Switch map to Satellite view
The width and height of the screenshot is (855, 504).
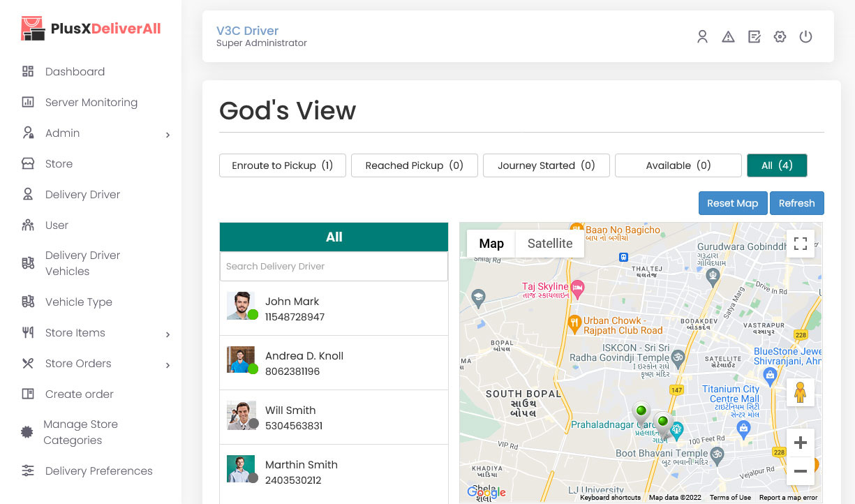point(550,244)
